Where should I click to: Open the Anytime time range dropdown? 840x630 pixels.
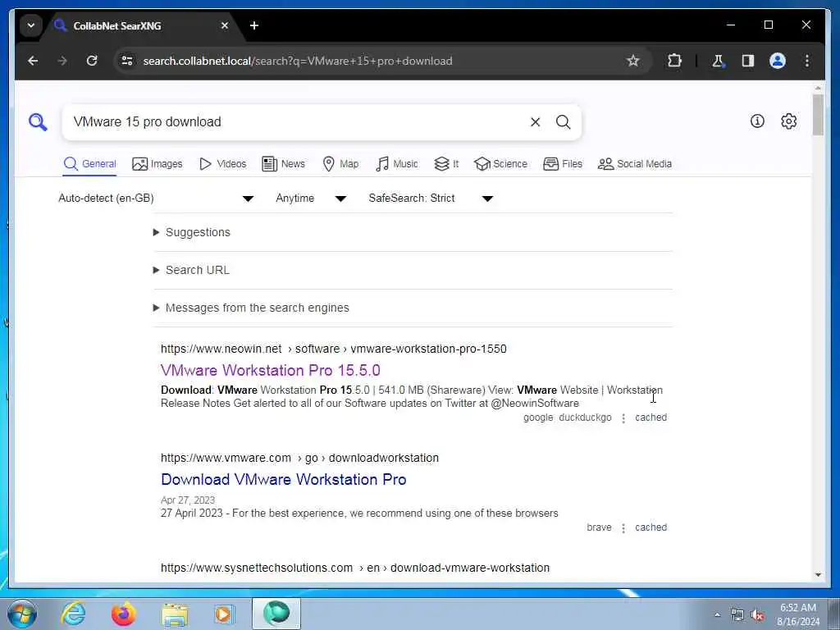[x=311, y=199]
